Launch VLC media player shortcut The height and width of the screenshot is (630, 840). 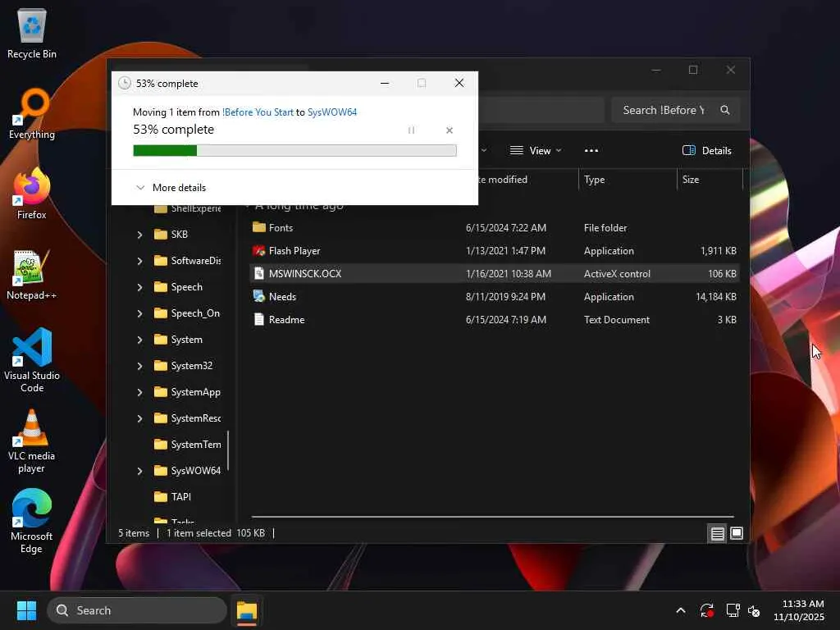click(x=32, y=441)
